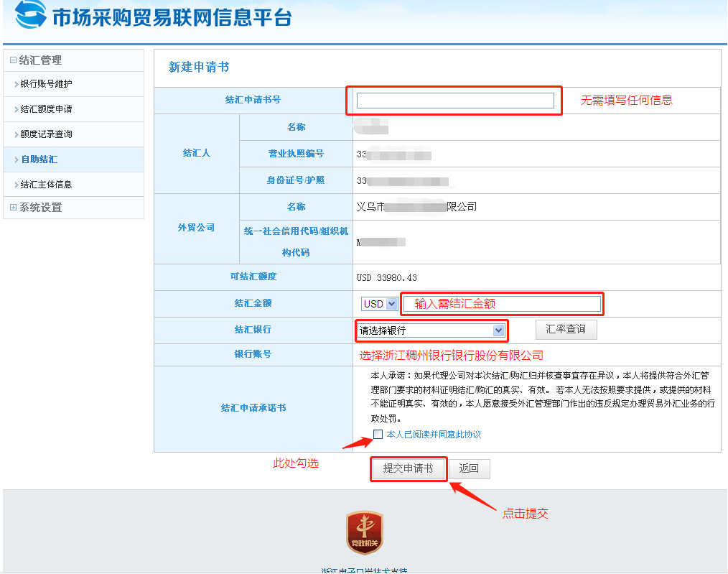
Task: Open 结汇主体信息 in sidebar
Action: pos(46,185)
